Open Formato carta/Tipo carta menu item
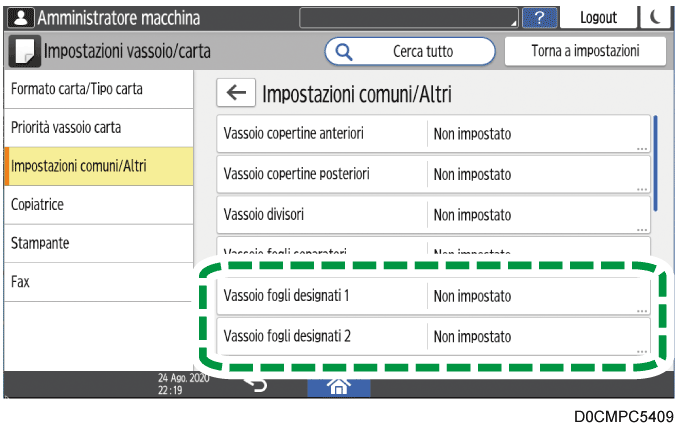Viewport: 679px width, 427px height. tap(97, 89)
